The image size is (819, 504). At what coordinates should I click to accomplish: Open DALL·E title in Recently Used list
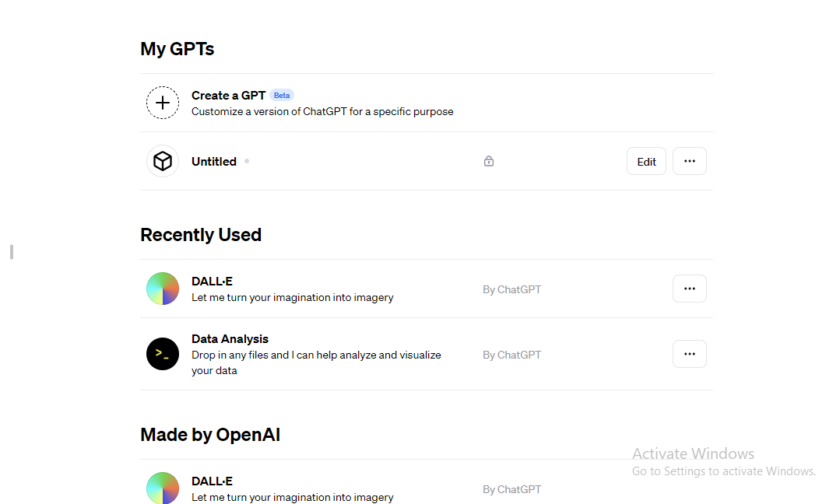[212, 282]
